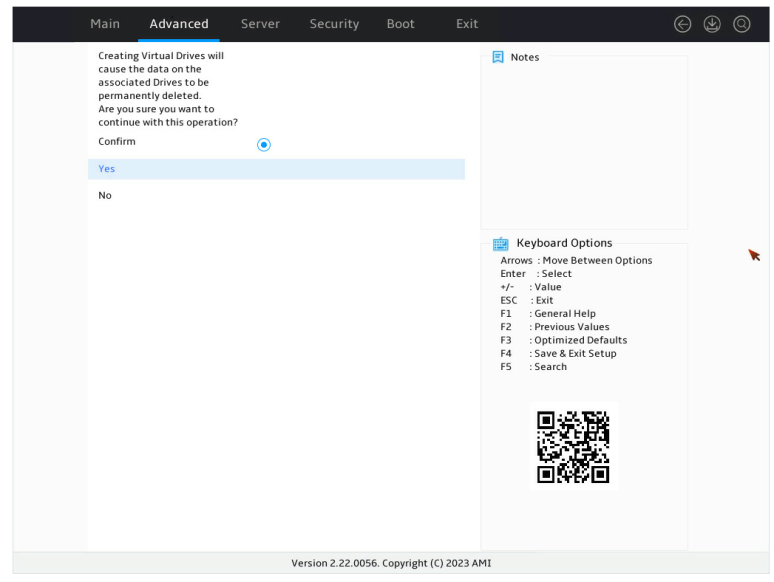The width and height of the screenshot is (774, 582).
Task: Go to the Security tab
Action: pyautogui.click(x=334, y=24)
